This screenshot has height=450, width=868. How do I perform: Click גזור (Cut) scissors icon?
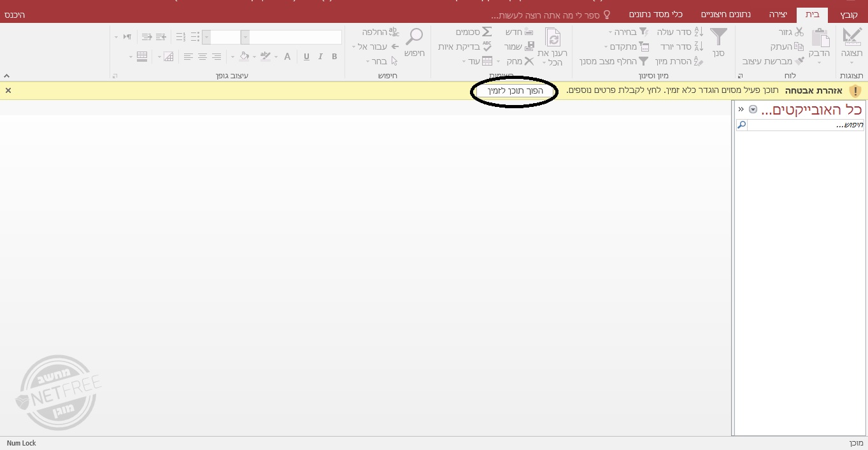coord(799,32)
